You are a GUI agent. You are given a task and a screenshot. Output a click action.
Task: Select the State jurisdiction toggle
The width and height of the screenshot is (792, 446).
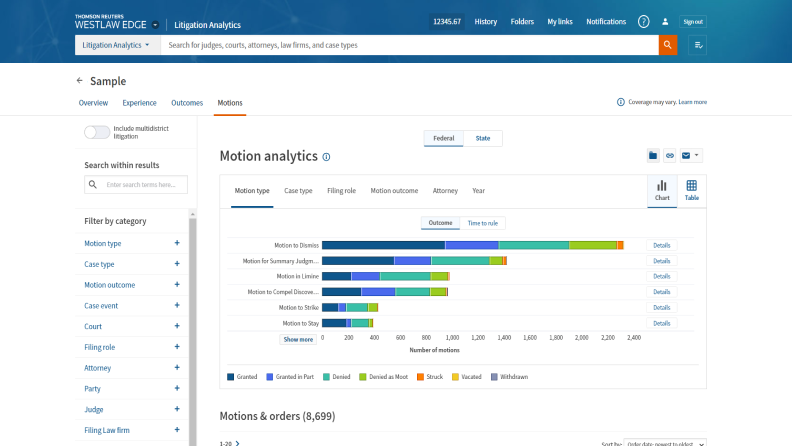click(482, 139)
